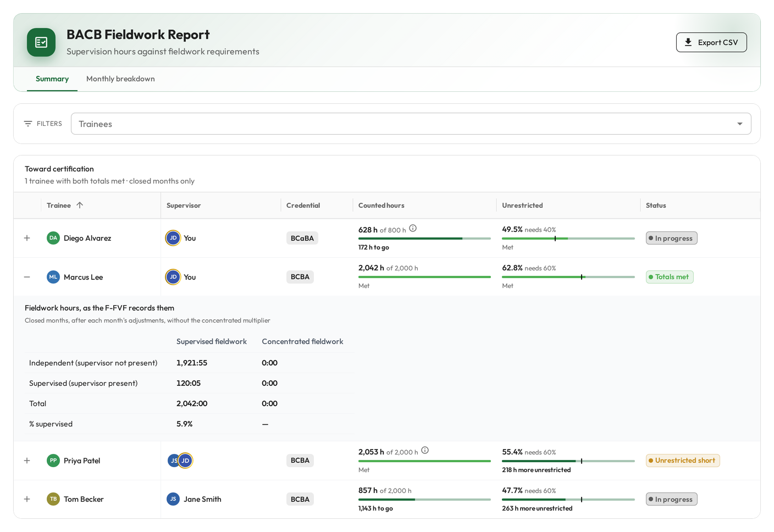Export the report as CSV
The image size is (774, 532).
pyautogui.click(x=711, y=42)
